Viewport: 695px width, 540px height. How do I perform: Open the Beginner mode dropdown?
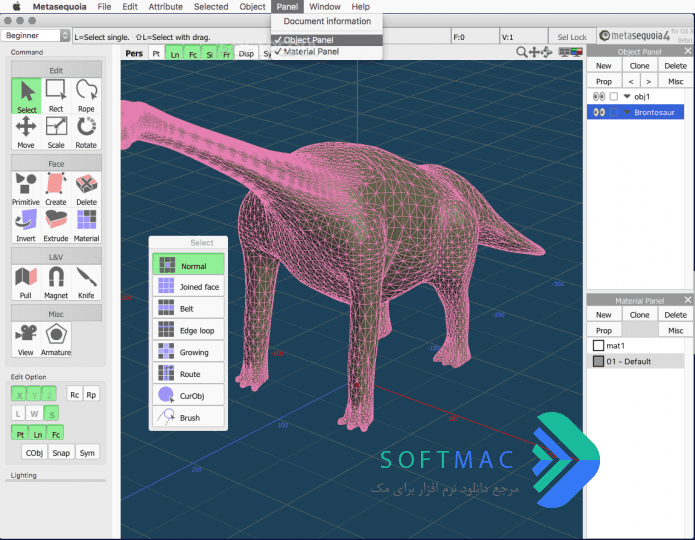click(35, 35)
